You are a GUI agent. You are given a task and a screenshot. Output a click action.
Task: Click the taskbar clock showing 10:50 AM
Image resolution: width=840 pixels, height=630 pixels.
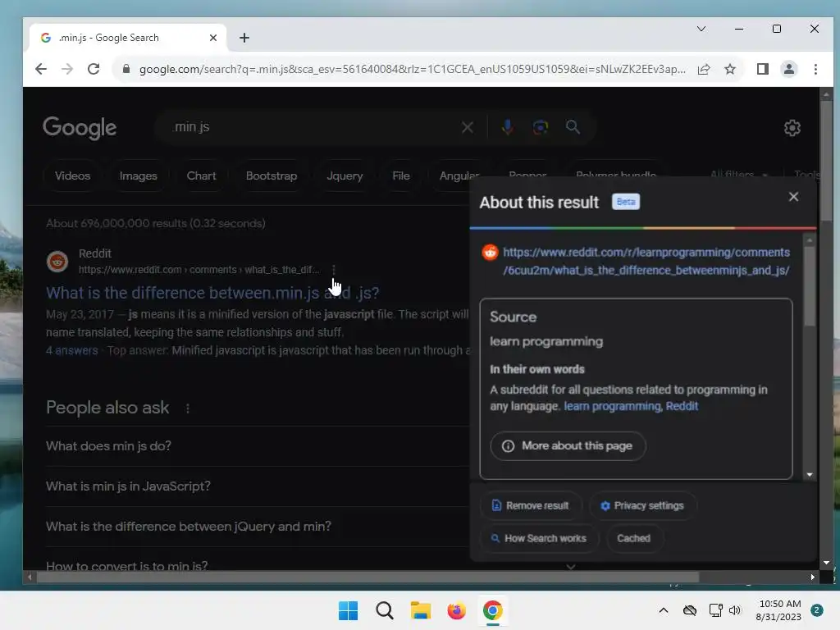click(x=779, y=610)
